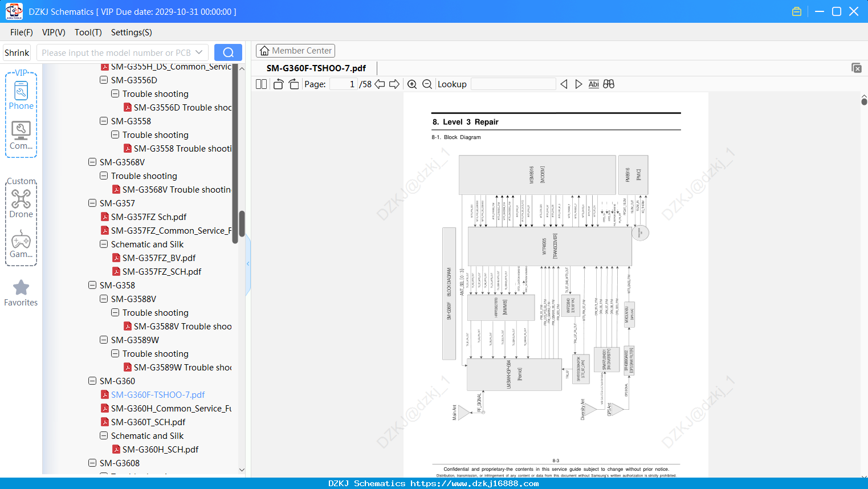Go to the previous PDF page
This screenshot has width=868, height=489.
(x=380, y=84)
